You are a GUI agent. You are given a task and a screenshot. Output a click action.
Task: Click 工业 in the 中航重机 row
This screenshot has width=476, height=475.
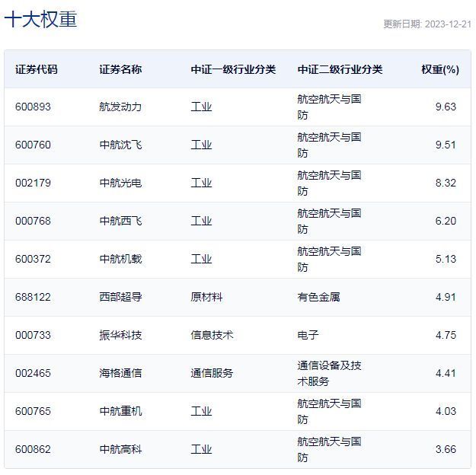[x=201, y=412]
